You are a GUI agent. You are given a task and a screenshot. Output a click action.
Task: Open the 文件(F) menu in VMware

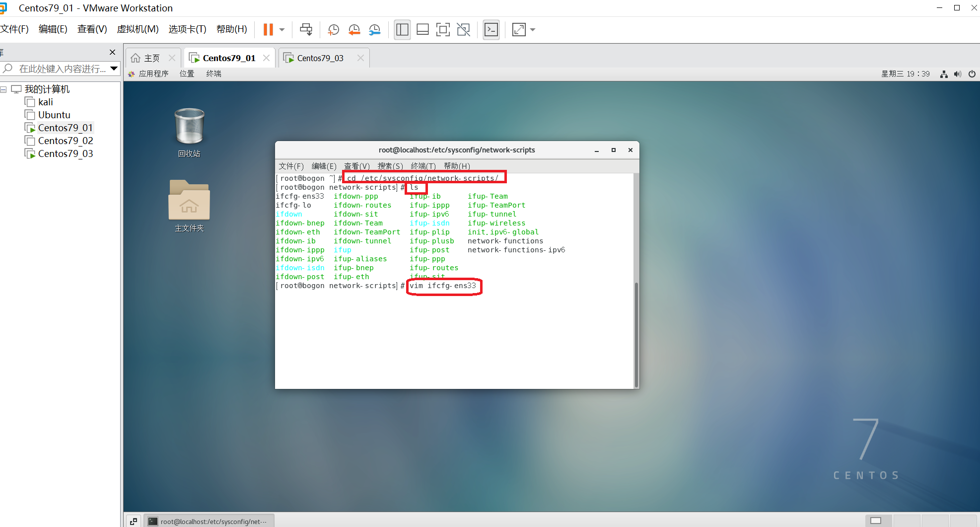click(x=14, y=29)
